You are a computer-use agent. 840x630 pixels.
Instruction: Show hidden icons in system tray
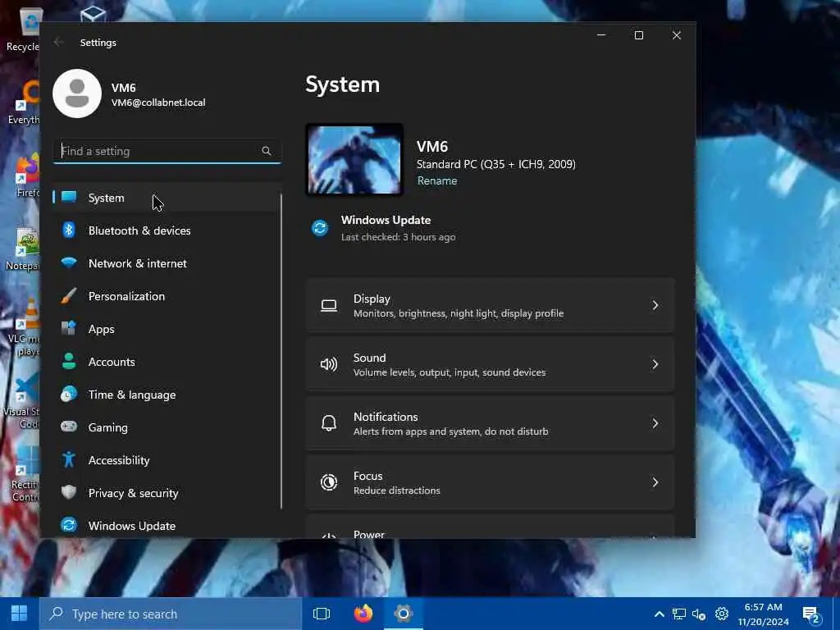pyautogui.click(x=660, y=614)
